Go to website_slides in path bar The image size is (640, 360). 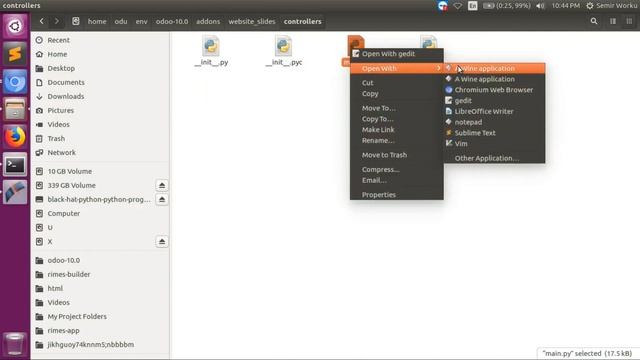pos(252,21)
